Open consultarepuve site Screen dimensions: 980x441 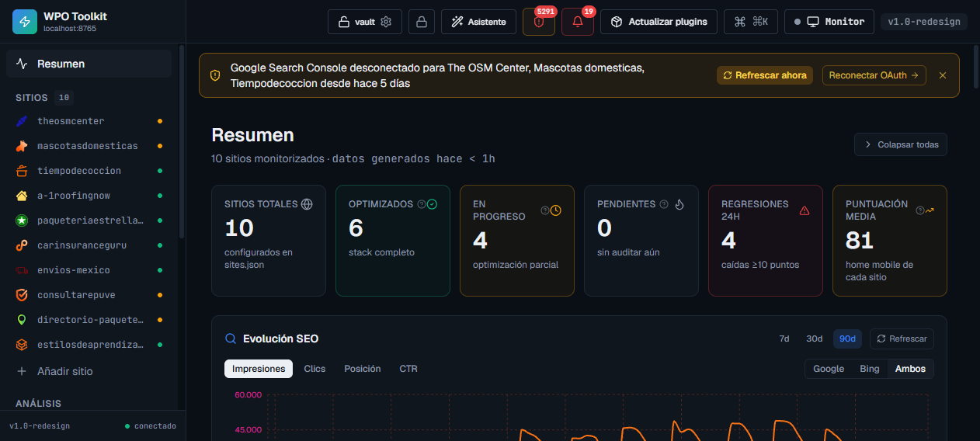coord(89,295)
